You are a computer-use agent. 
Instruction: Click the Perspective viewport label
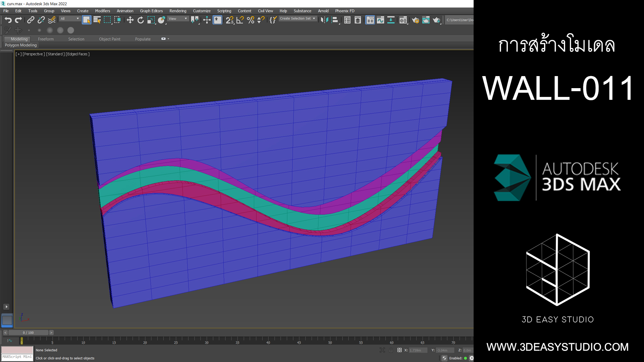point(34,54)
